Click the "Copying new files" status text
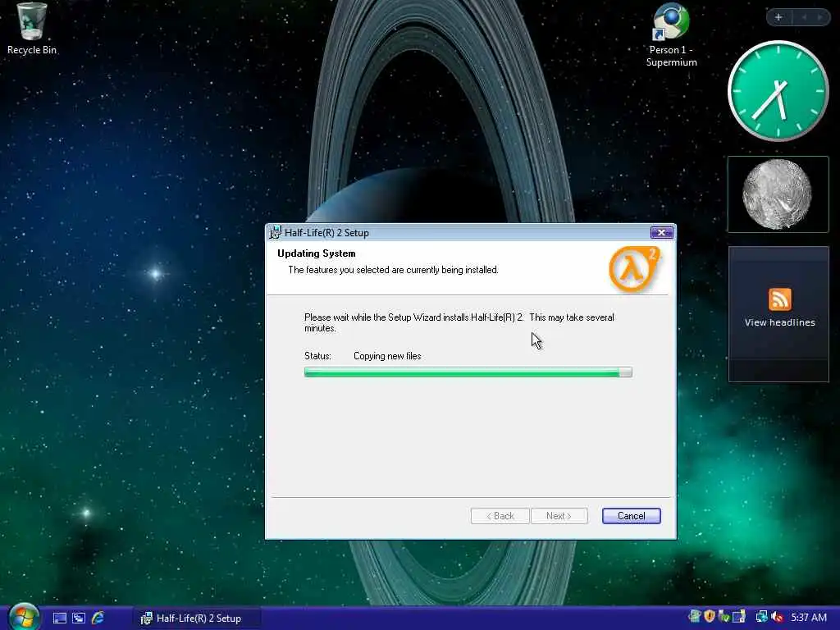Screen dimensions: 840x630 (x=387, y=356)
